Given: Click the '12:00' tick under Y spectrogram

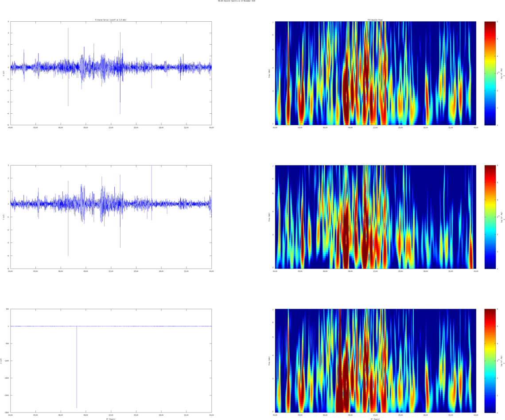Looking at the screenshot, I should [375, 271].
